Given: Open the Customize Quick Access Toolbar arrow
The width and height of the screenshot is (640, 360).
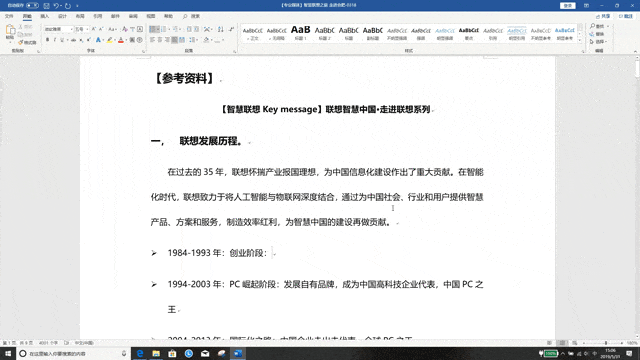Looking at the screenshot, I should [x=77, y=6].
